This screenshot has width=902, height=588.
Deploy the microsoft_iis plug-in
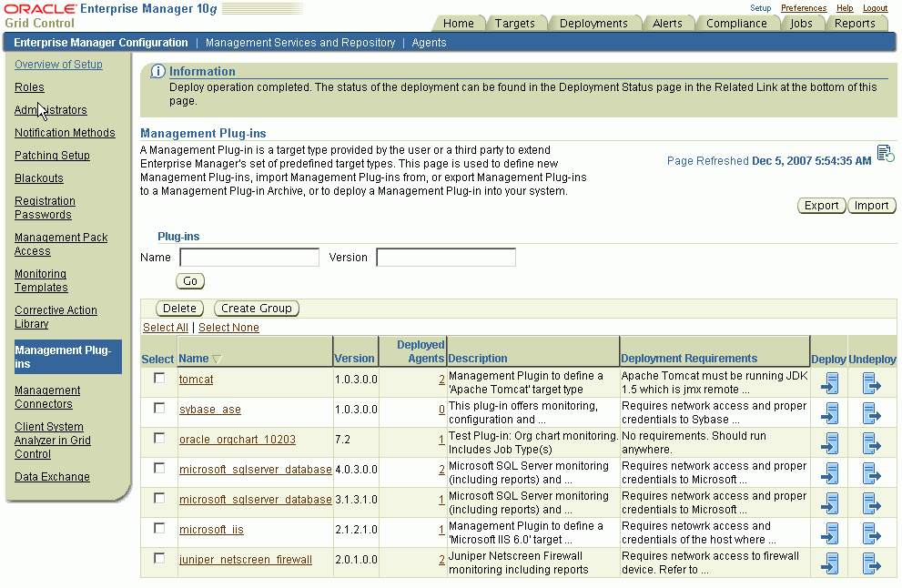click(829, 532)
